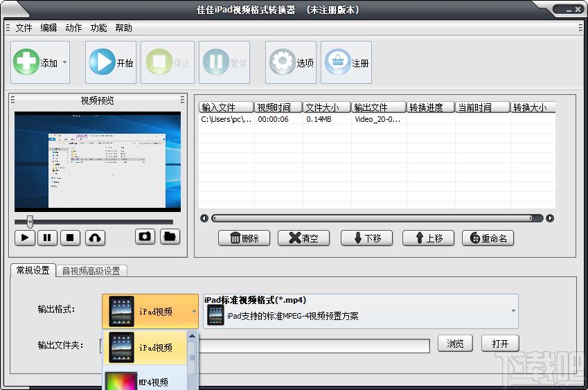Switch to 音视频高级设置 tab

[91, 271]
